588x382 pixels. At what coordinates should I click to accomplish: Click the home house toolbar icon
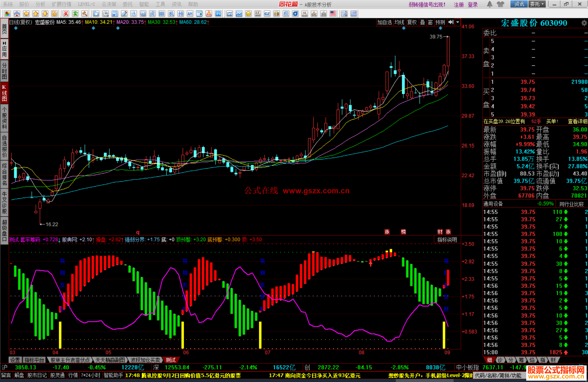pos(17,14)
